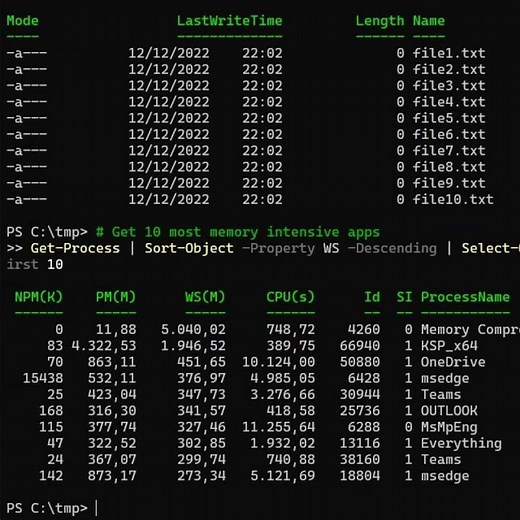Click the process Id 50880
This screenshot has height=520, width=520.
[x=360, y=362]
